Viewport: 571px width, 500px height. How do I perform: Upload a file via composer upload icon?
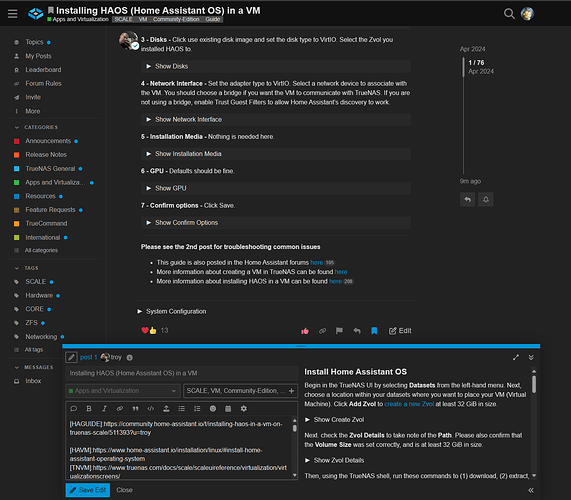click(166, 409)
